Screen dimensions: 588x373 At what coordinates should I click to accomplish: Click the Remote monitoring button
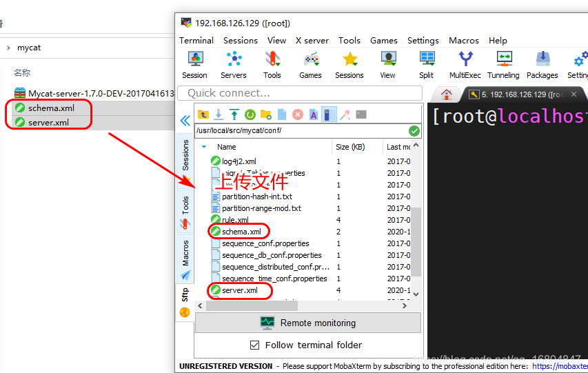coord(308,323)
